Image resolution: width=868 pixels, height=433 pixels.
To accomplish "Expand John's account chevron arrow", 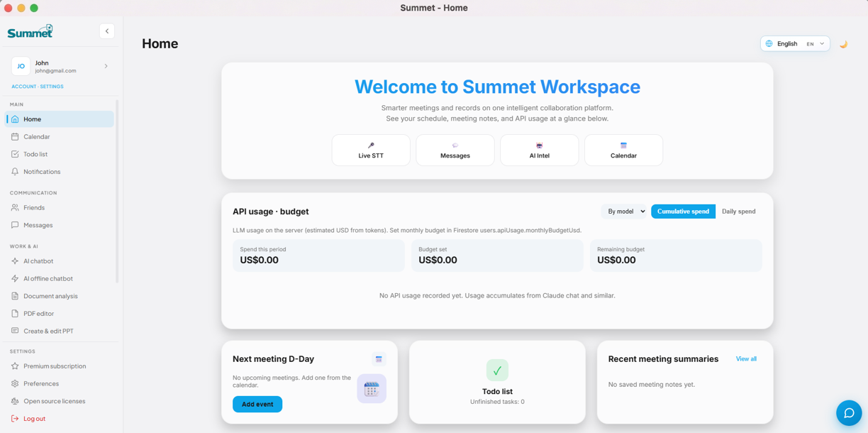I will click(106, 66).
